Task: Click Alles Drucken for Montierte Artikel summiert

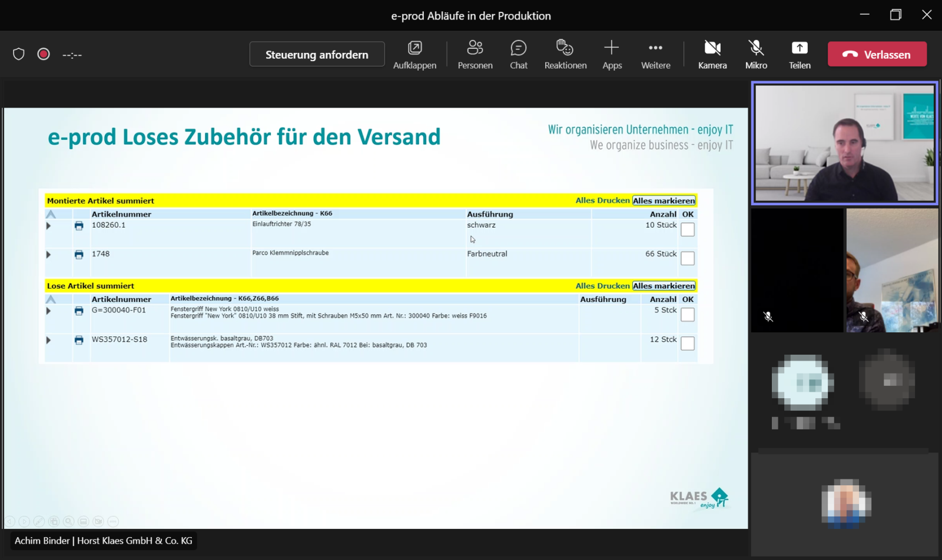Action: (602, 201)
